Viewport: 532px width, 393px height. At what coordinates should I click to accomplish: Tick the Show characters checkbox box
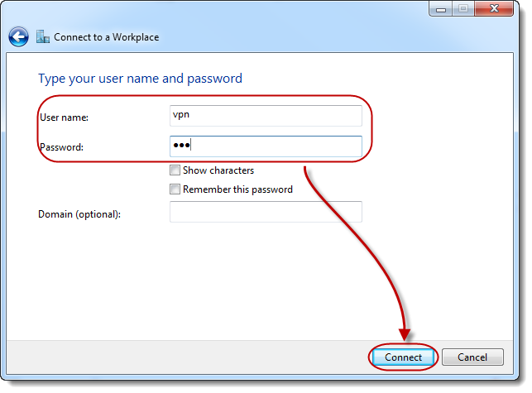(x=175, y=170)
